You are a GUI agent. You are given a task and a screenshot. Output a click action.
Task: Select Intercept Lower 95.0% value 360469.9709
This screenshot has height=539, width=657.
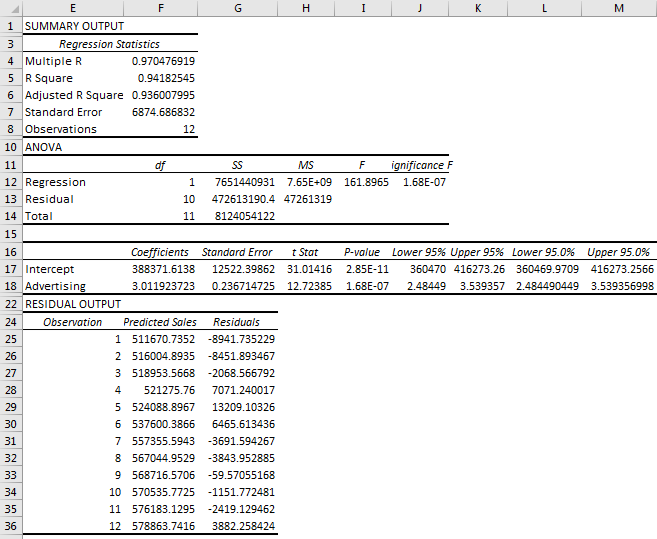point(547,269)
